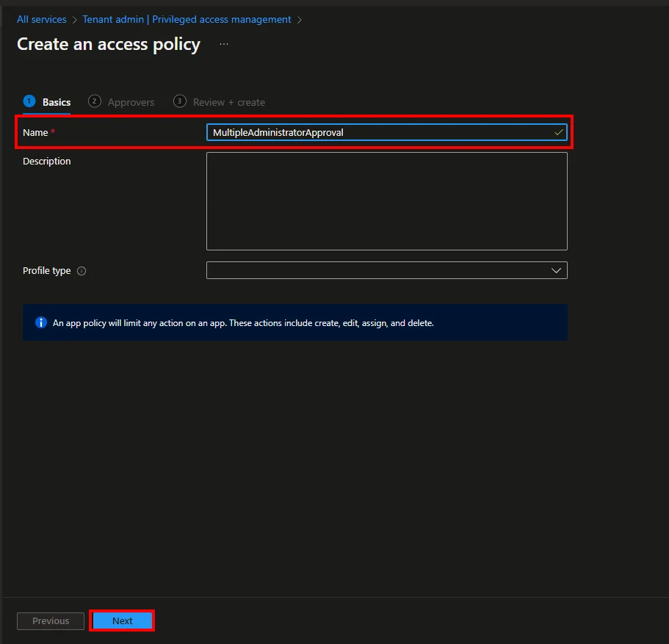
Task: Navigate to All services breadcrumb
Action: click(x=42, y=20)
